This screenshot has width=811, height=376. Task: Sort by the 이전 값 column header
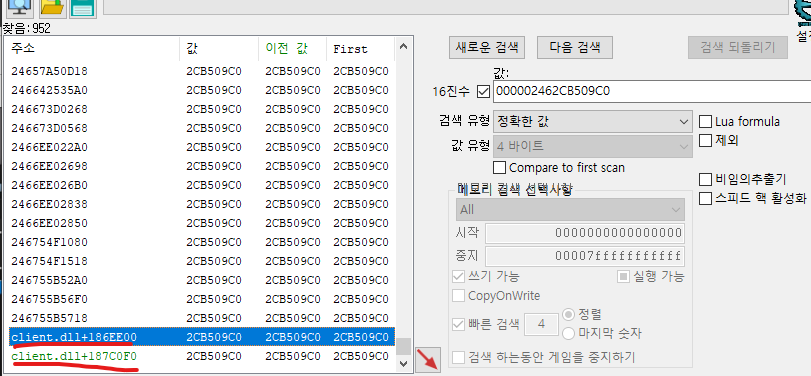coord(293,49)
